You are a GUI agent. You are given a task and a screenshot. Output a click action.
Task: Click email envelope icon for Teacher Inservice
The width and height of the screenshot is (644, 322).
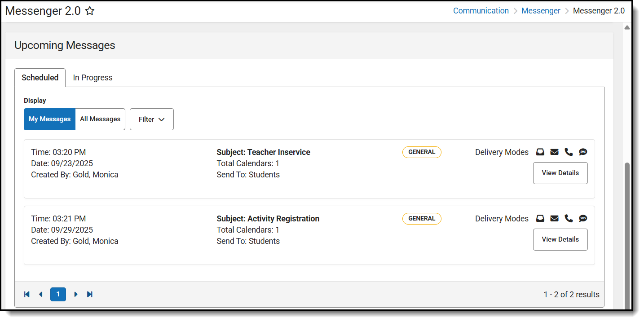(555, 152)
